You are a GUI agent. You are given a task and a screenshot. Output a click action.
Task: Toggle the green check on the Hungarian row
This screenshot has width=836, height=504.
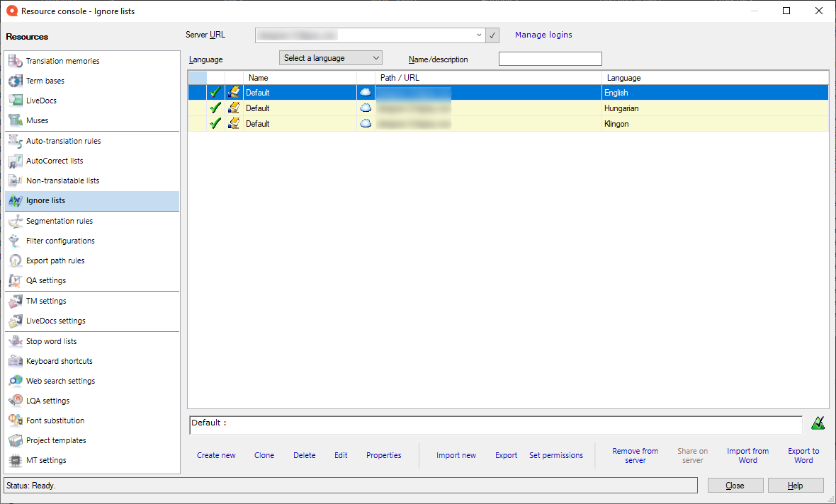click(215, 108)
